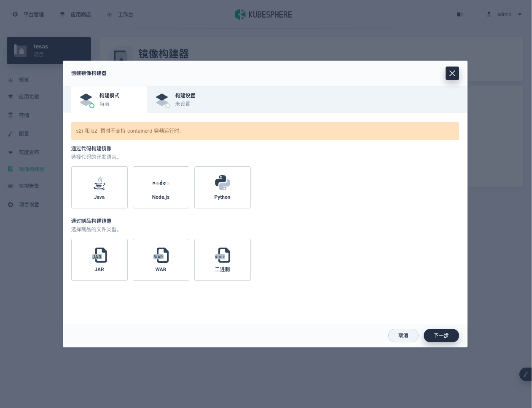The height and width of the screenshot is (408, 532).
Task: Click the 概览 sidebar icon
Action: (x=11, y=80)
